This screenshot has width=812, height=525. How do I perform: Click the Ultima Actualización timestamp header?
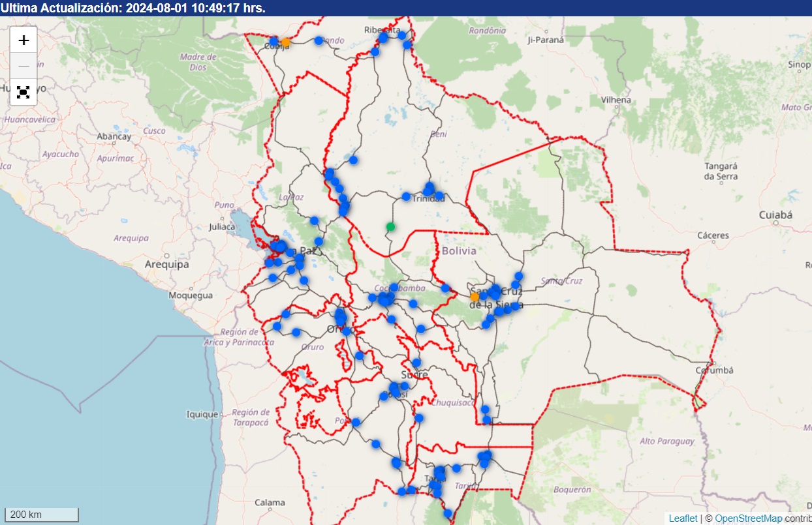tap(133, 8)
